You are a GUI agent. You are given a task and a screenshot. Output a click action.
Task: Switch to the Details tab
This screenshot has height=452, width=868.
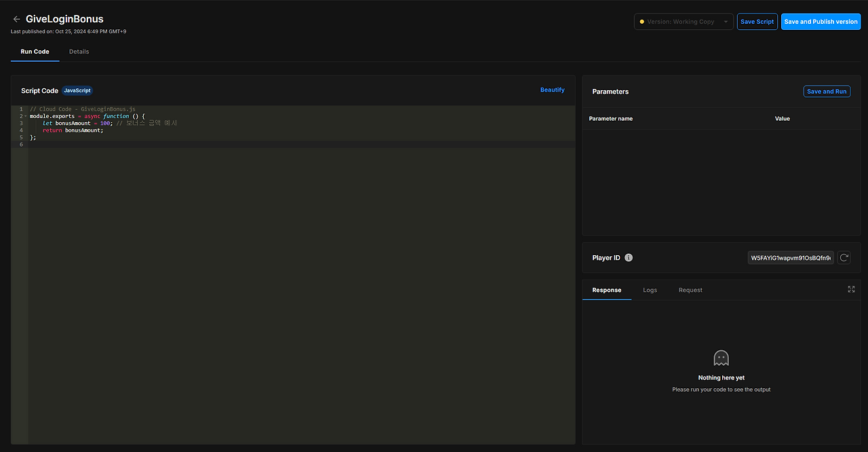tap(79, 51)
